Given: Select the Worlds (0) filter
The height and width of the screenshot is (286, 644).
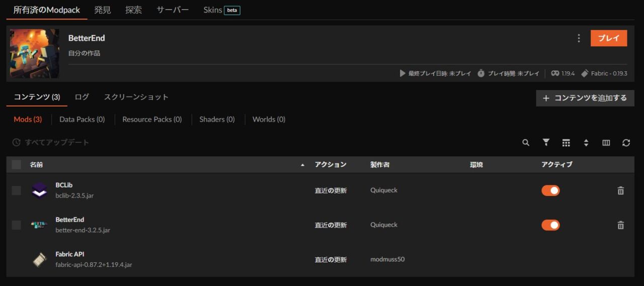Looking at the screenshot, I should click(x=269, y=120).
